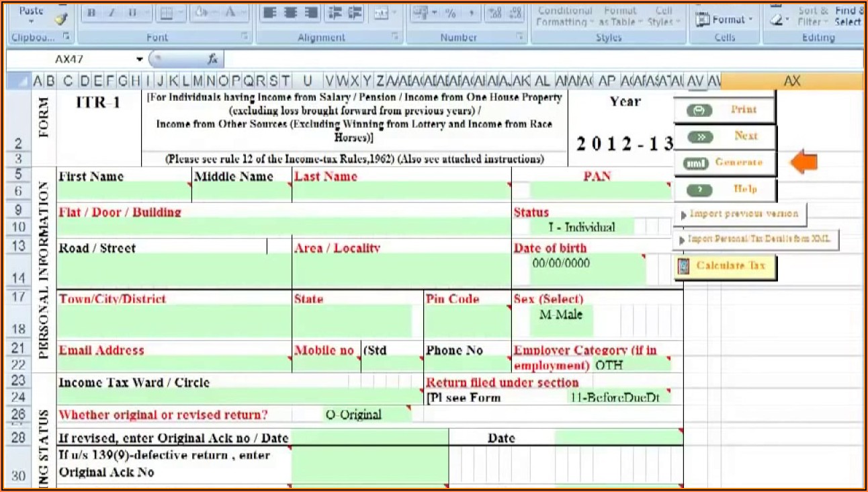Go to next sheet with Next button
868x492 pixels.
pos(725,136)
